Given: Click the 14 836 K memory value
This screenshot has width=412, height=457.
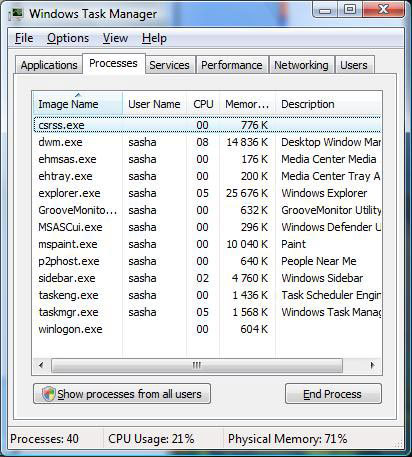Looking at the screenshot, I should pyautogui.click(x=247, y=142).
